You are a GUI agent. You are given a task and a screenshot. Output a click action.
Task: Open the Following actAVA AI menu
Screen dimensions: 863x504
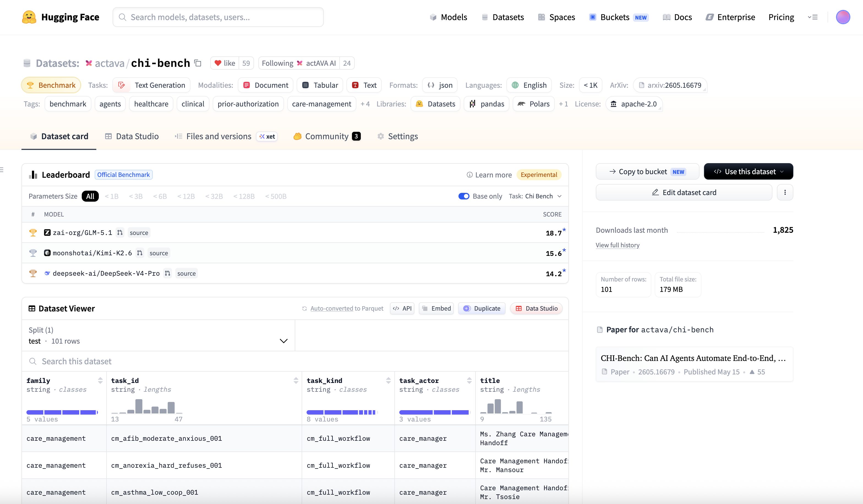[299, 63]
